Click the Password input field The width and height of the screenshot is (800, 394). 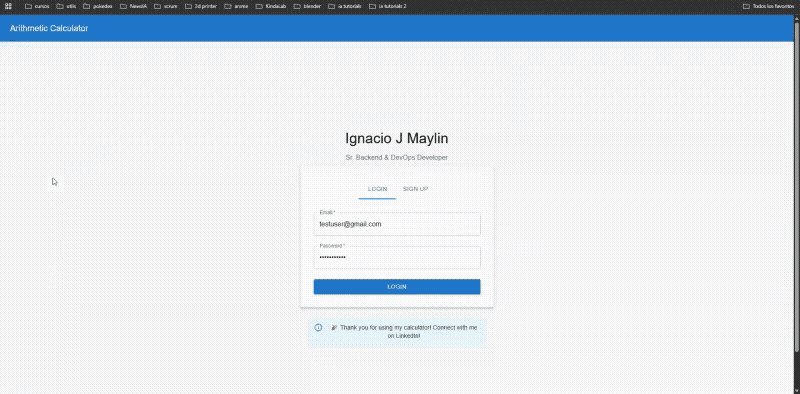click(397, 257)
